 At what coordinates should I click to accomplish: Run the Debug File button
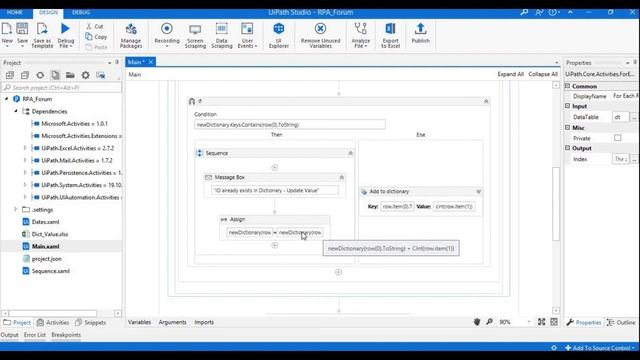65,35
